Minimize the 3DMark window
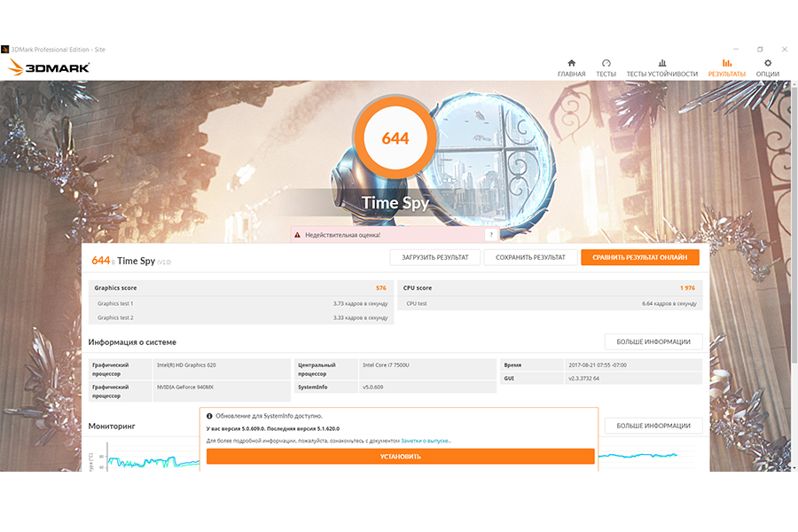 (x=736, y=50)
